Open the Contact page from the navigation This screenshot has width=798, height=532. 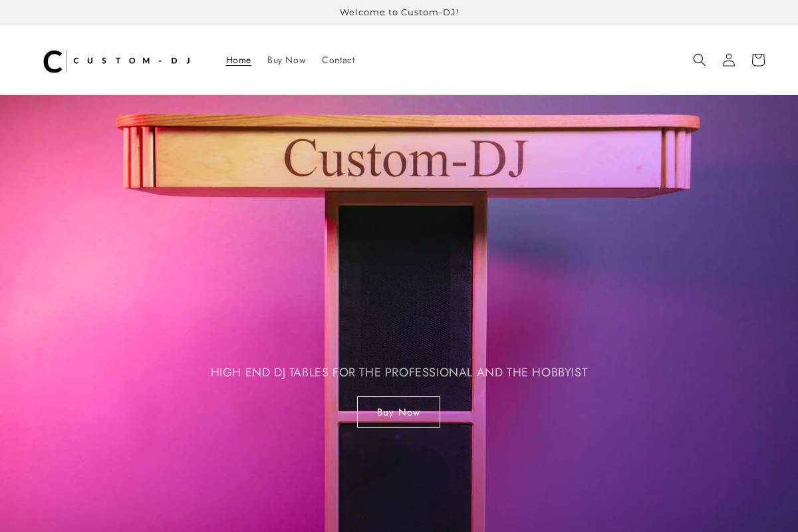338,60
